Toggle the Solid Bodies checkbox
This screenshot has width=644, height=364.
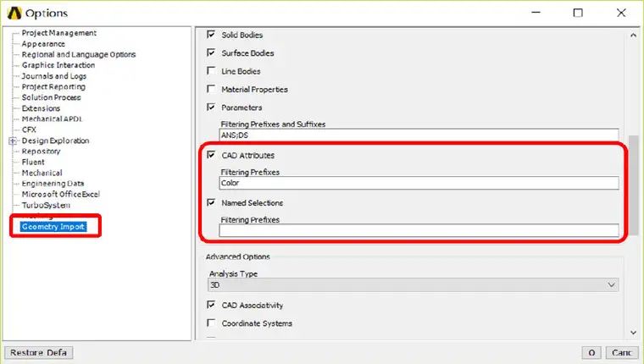click(211, 35)
